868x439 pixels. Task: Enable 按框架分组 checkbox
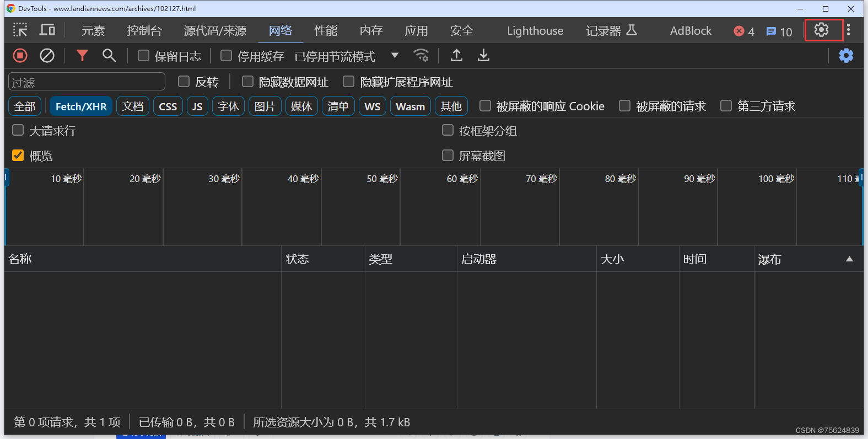(x=448, y=130)
